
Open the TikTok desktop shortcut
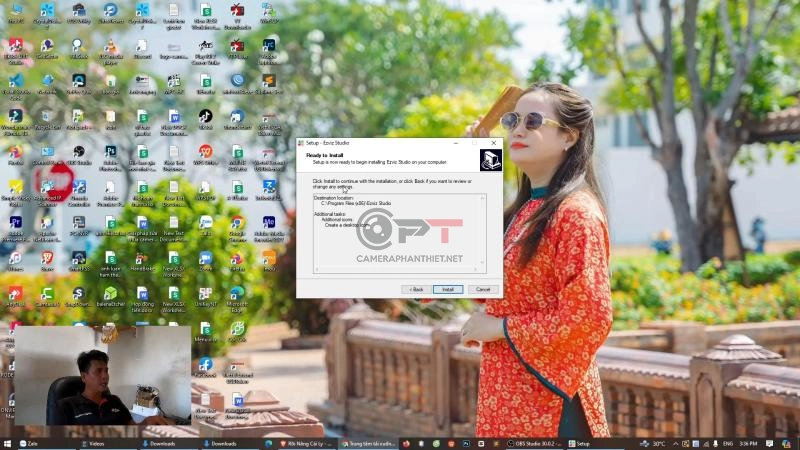[x=206, y=119]
